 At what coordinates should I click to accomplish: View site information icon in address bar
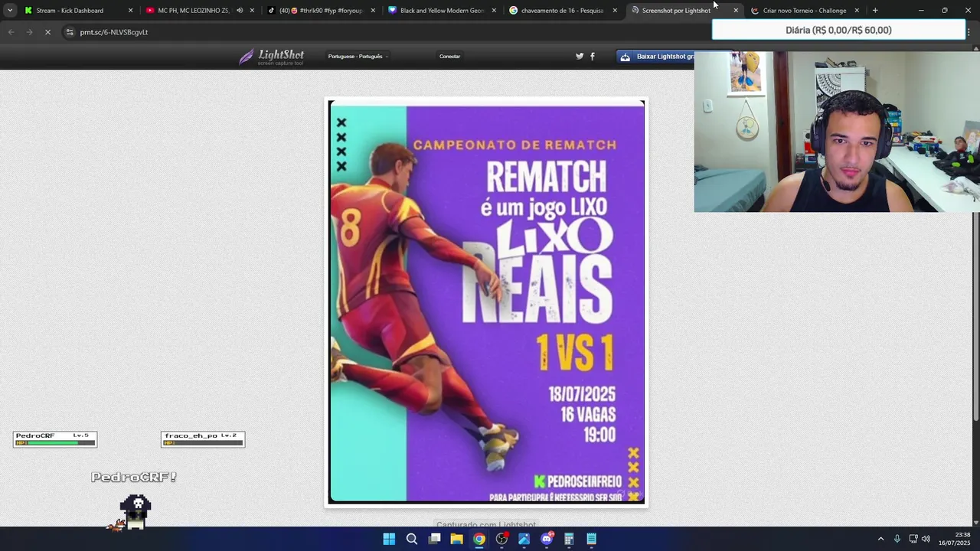click(70, 32)
